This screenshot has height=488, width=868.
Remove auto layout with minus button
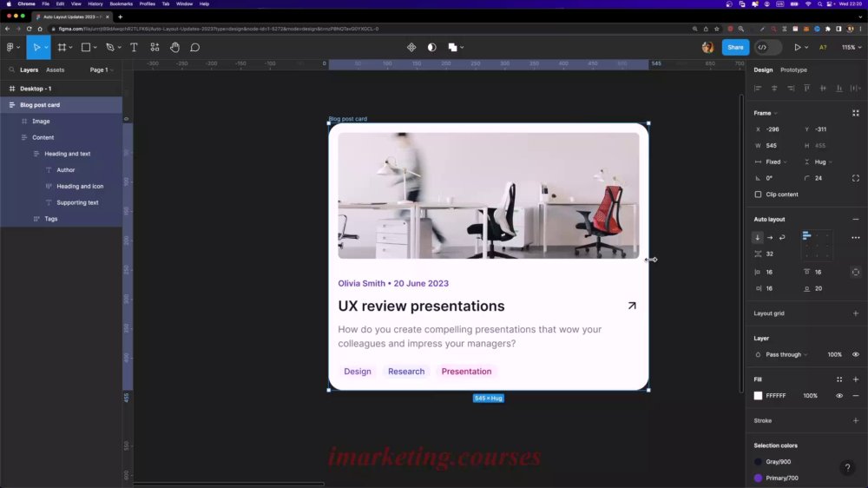(855, 220)
